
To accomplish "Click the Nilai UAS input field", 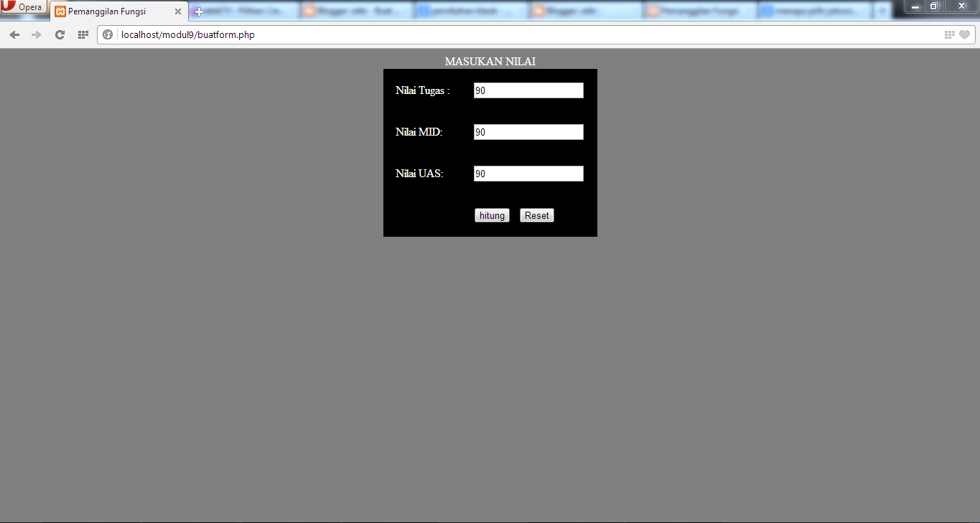I will coord(528,174).
